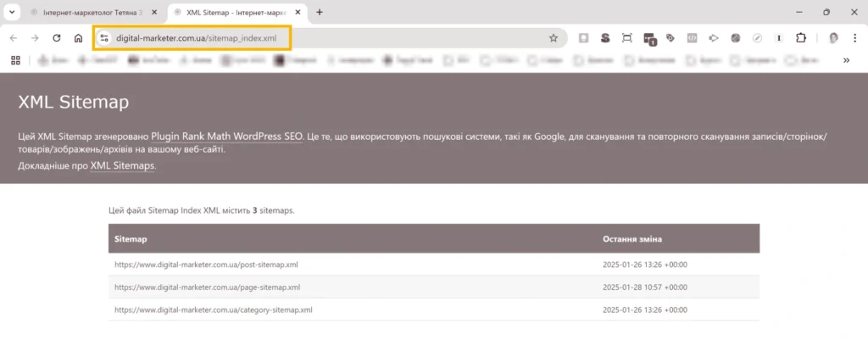Open the apps grid in bookmarks bar

[15, 60]
